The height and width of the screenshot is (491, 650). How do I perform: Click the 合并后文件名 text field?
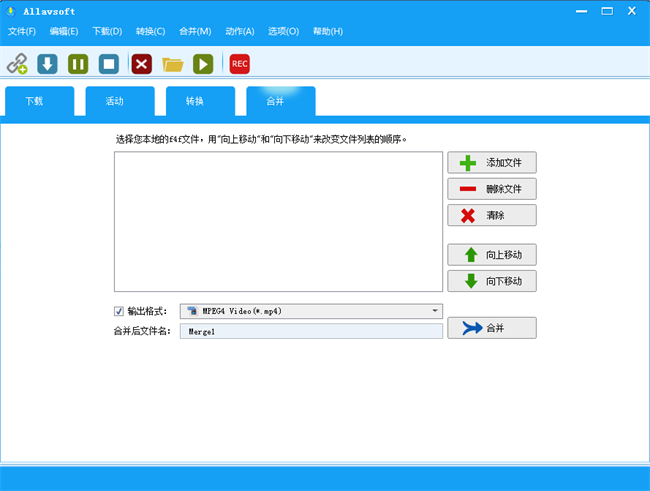(311, 331)
